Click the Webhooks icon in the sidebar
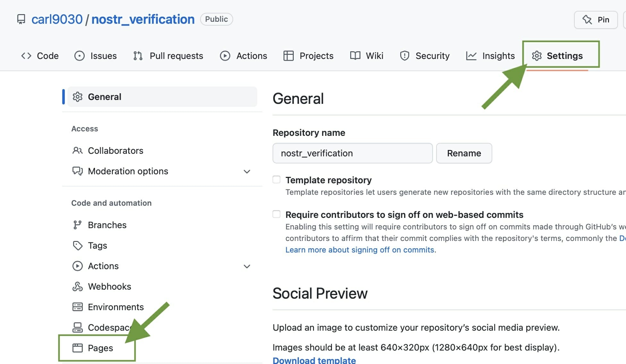626x364 pixels. (x=77, y=286)
